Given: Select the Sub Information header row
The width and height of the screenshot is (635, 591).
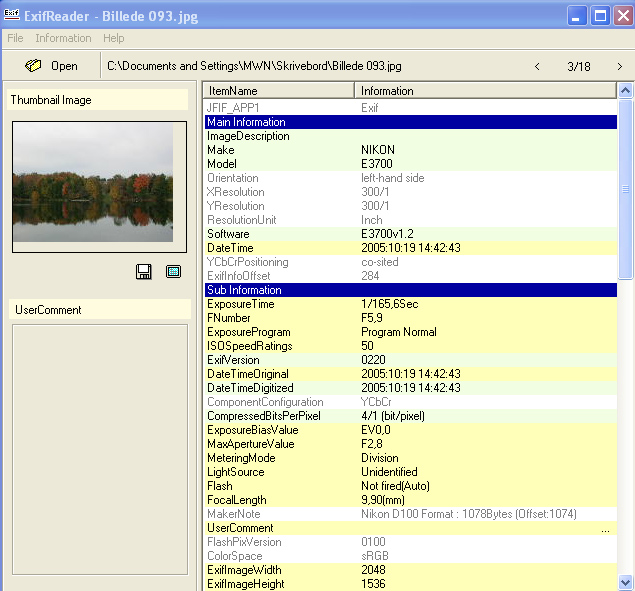Looking at the screenshot, I should [x=410, y=290].
